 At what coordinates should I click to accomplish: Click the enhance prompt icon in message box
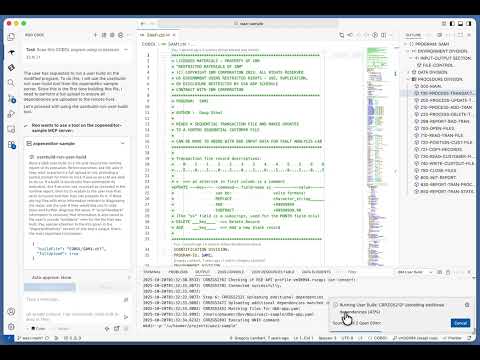(x=126, y=300)
